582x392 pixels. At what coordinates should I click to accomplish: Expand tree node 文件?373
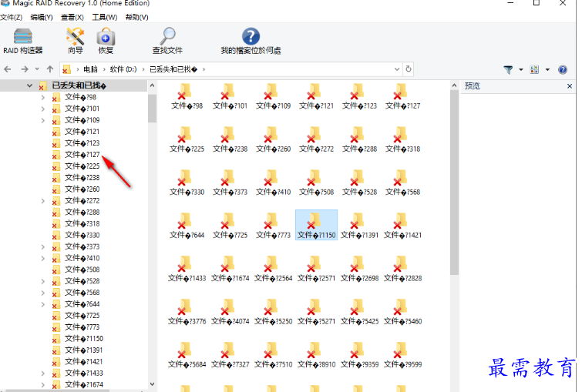42,246
